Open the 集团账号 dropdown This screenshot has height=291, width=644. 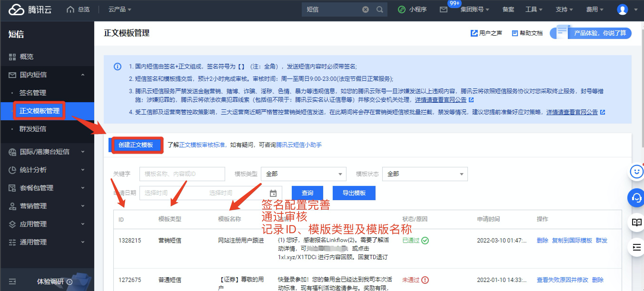point(475,10)
